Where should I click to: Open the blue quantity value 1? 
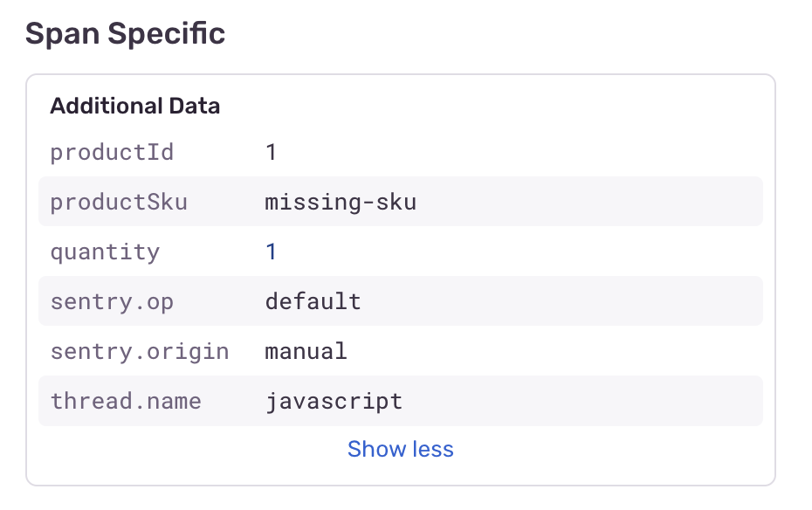(271, 252)
